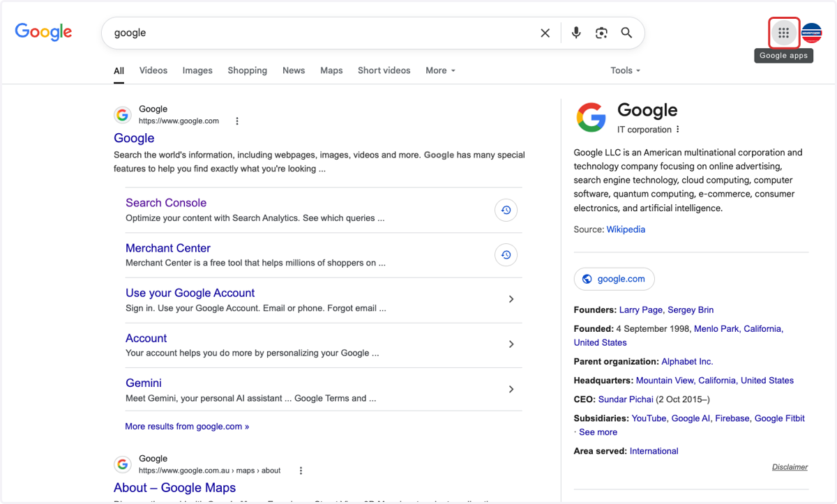Image resolution: width=837 pixels, height=504 pixels.
Task: Click the International area served link
Action: click(x=654, y=451)
